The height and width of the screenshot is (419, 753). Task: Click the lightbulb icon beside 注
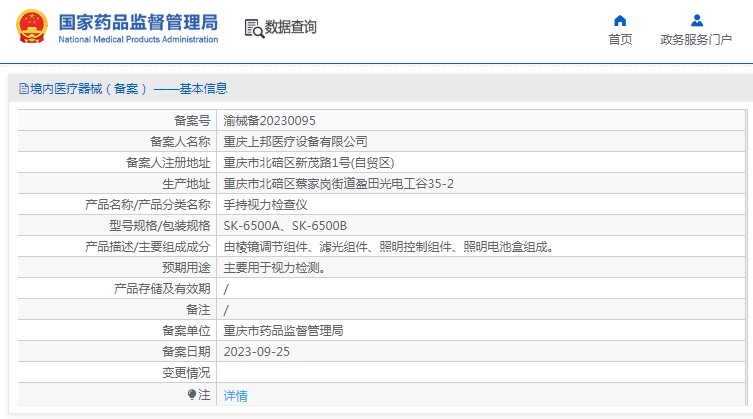pyautogui.click(x=192, y=394)
